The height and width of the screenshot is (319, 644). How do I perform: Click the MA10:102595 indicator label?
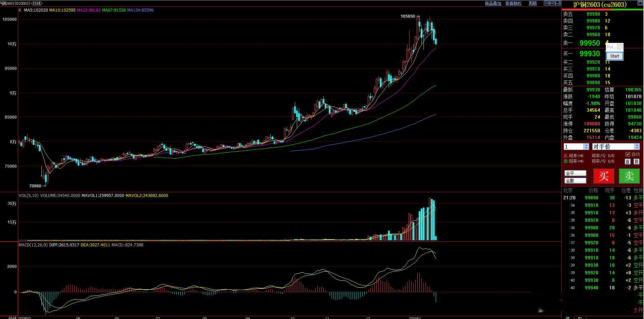tap(62, 10)
